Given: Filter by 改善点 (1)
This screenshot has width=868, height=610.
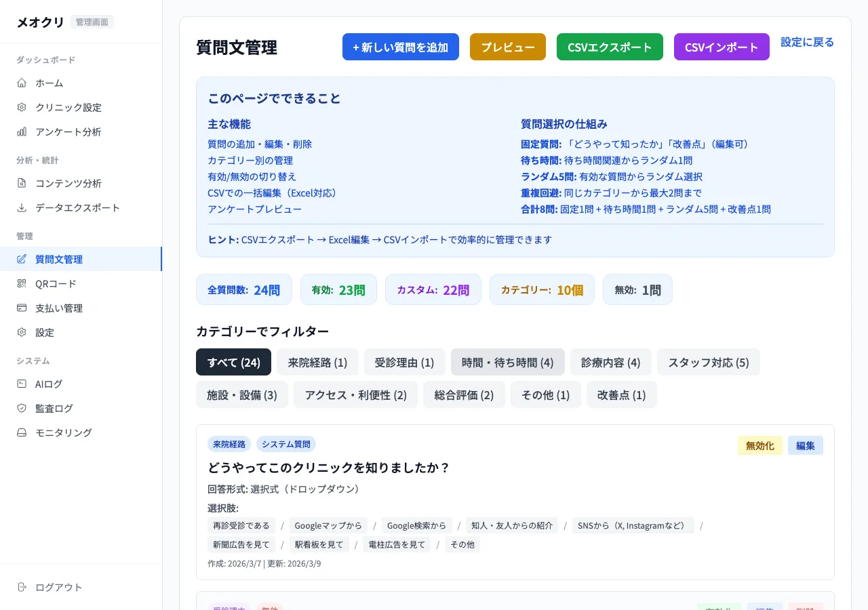Looking at the screenshot, I should point(622,394).
